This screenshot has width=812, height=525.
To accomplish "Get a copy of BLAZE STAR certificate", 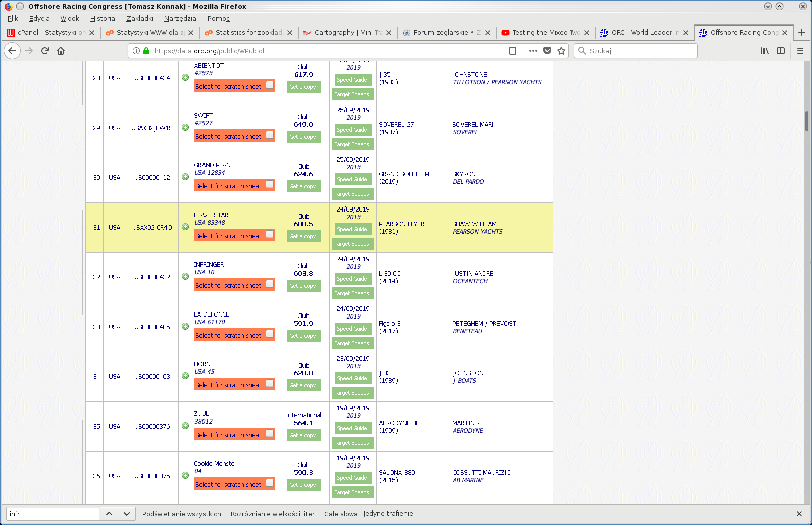I will (303, 236).
